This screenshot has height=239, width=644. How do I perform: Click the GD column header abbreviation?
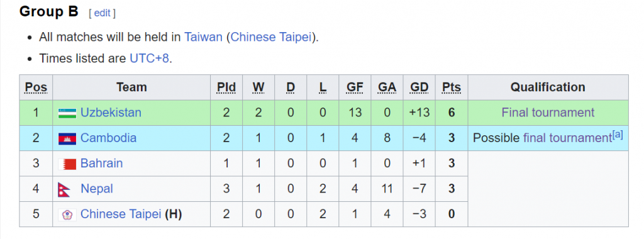coord(419,87)
